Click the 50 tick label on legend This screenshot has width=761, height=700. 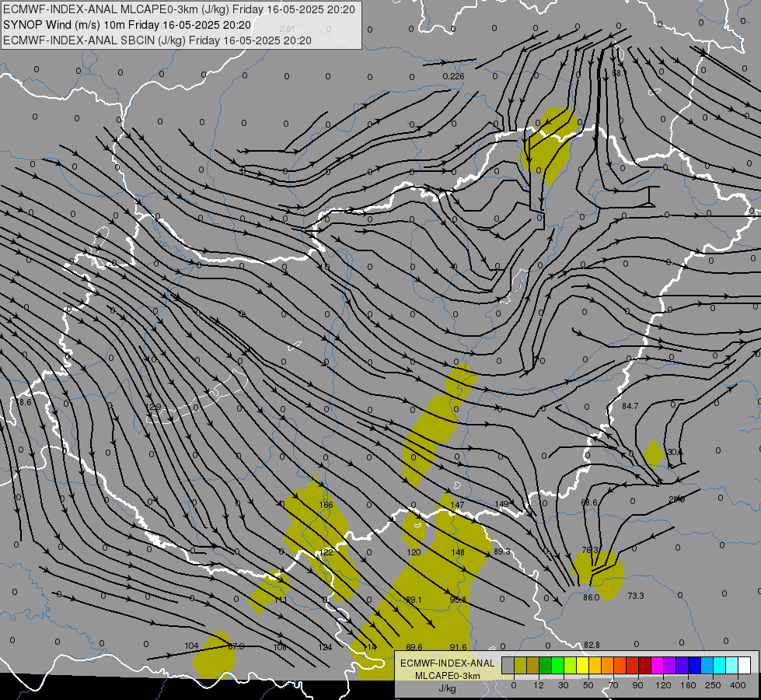click(x=588, y=685)
